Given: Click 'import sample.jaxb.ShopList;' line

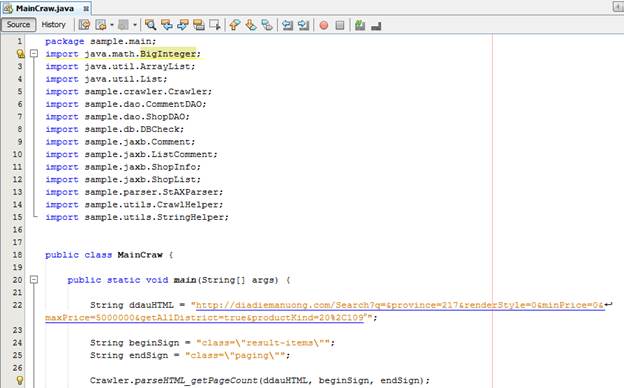Looking at the screenshot, I should [x=123, y=179].
